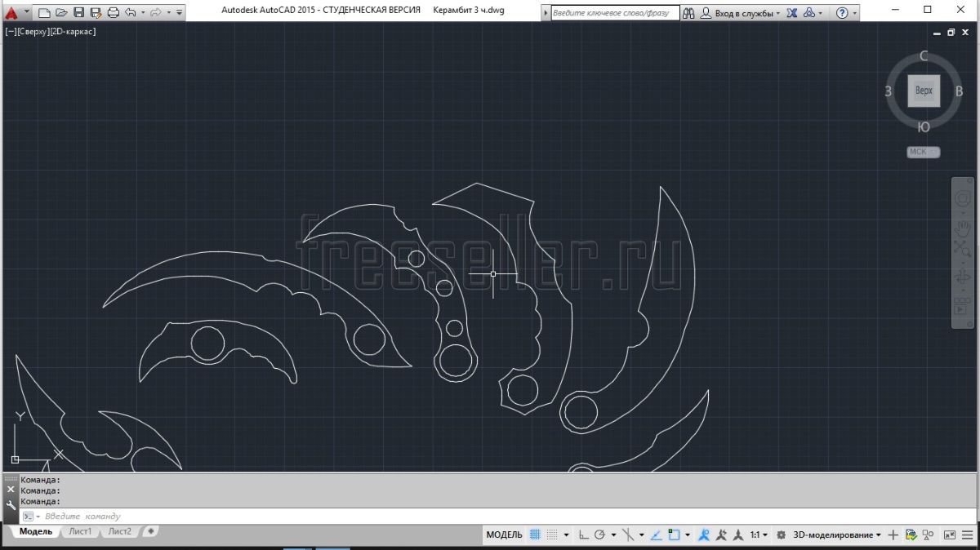
Task: Click the Save diskette icon in toolbar
Action: click(x=78, y=12)
